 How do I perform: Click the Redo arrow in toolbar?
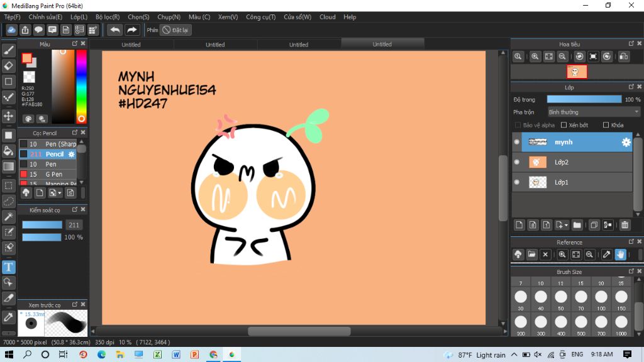[132, 30]
